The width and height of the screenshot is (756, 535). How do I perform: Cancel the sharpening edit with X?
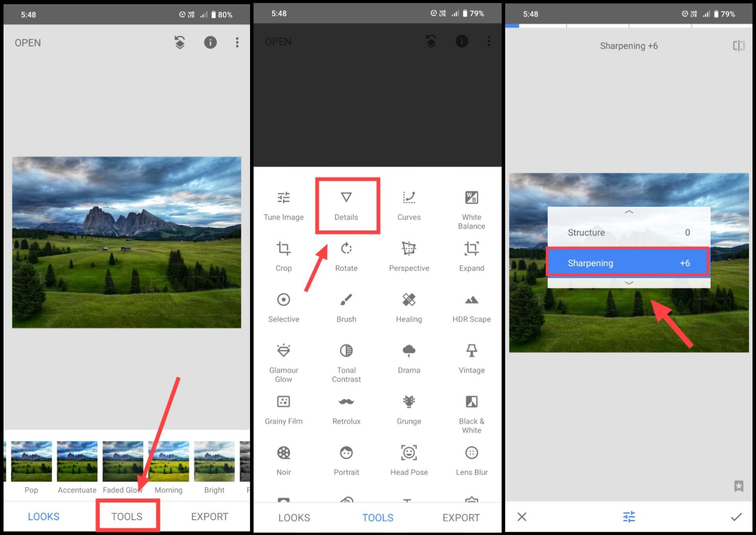(522, 517)
